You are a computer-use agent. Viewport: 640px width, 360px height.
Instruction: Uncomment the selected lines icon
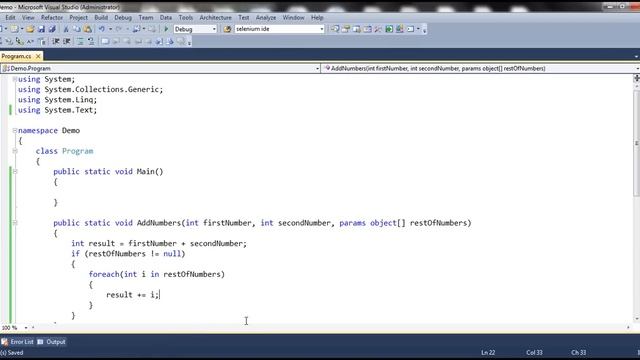click(91, 41)
